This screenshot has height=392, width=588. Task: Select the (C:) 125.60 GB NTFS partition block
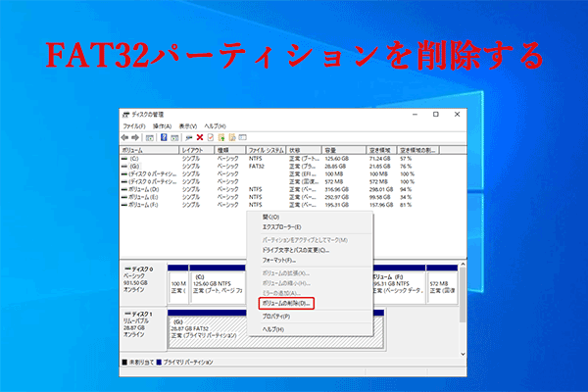pos(218,284)
